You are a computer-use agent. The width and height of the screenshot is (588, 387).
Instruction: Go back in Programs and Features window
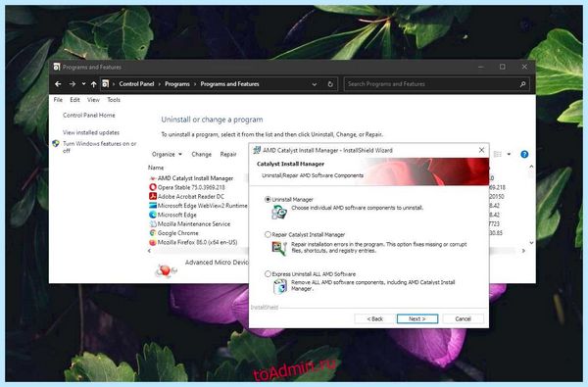58,84
